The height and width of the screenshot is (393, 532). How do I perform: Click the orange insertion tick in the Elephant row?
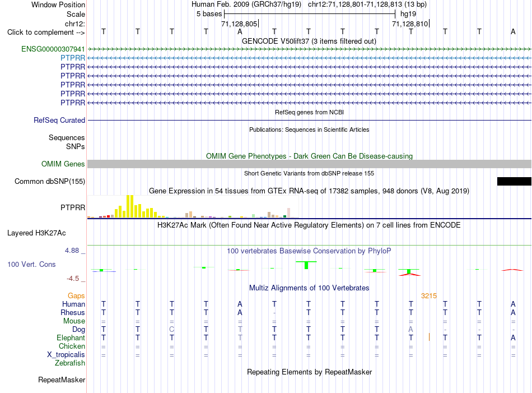click(x=429, y=337)
